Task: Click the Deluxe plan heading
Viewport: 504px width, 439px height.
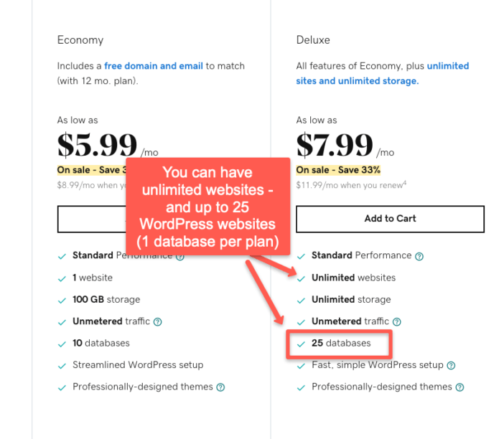Action: click(313, 40)
